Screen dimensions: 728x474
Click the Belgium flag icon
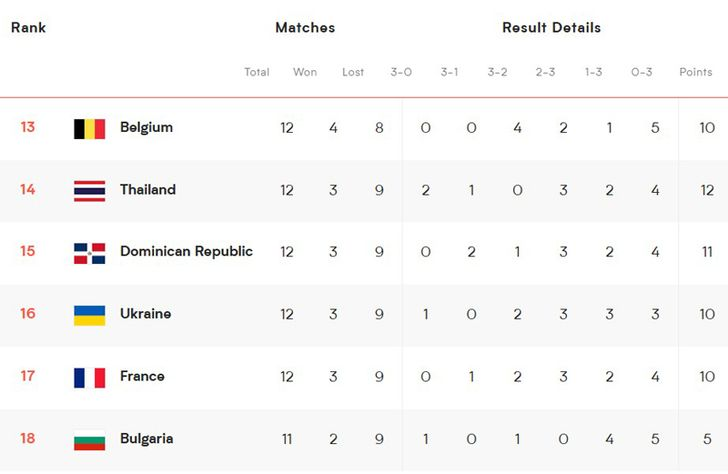(x=90, y=129)
